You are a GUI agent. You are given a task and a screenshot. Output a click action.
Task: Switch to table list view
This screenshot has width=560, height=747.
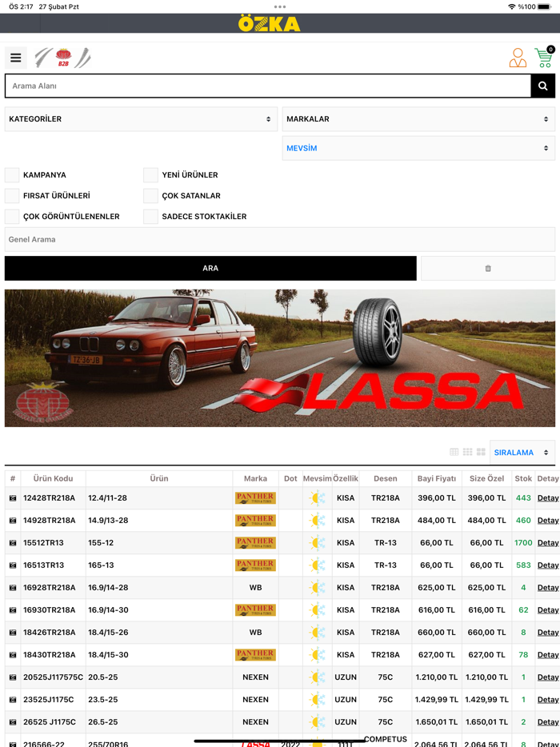point(454,452)
